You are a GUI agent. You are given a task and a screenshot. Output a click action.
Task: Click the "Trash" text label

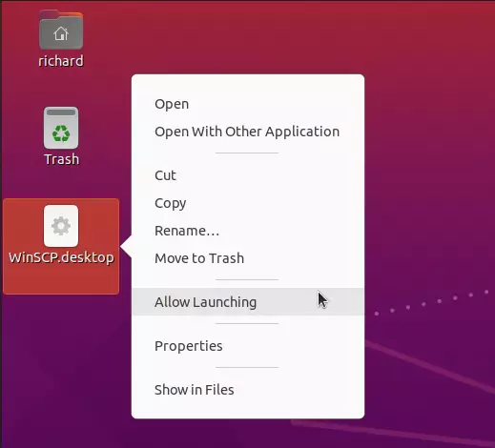61,159
